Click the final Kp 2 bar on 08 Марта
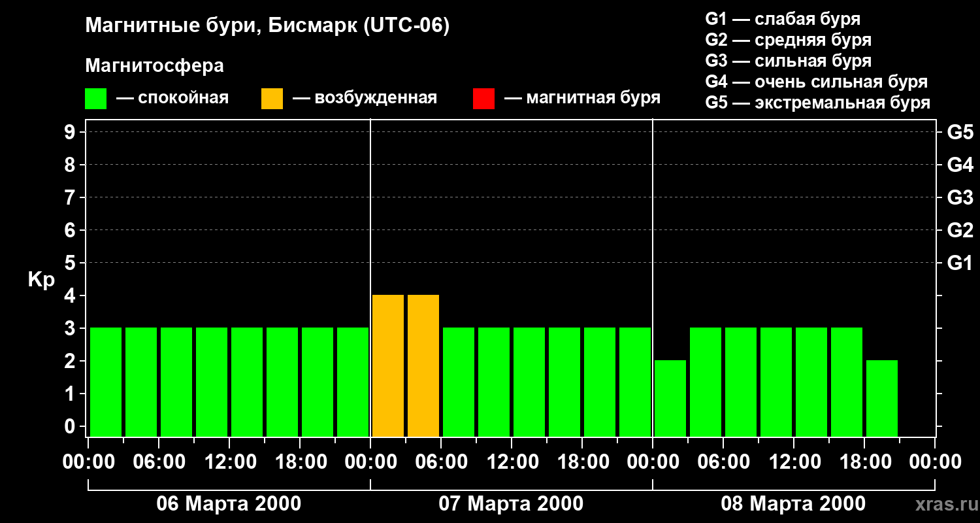The width and height of the screenshot is (980, 523). coord(882,399)
